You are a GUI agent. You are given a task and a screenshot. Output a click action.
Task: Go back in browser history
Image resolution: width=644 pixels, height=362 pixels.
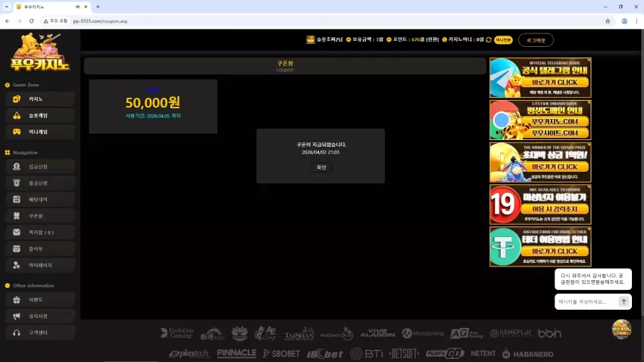point(8,21)
